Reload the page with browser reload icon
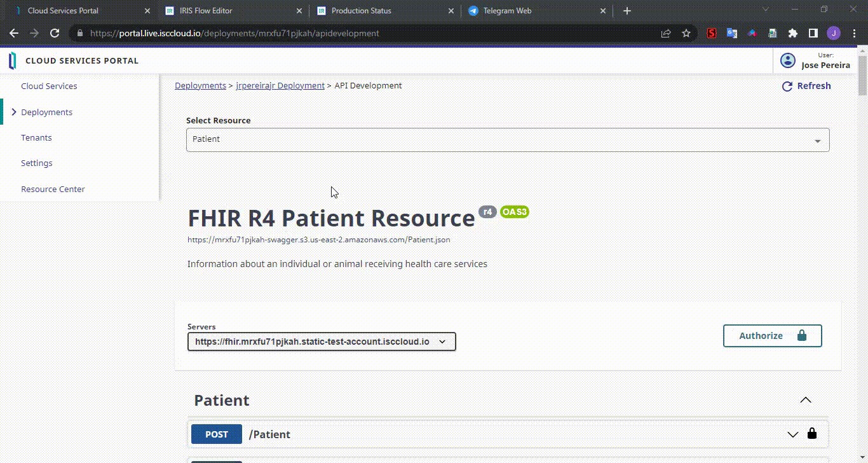This screenshot has width=868, height=463. point(55,33)
